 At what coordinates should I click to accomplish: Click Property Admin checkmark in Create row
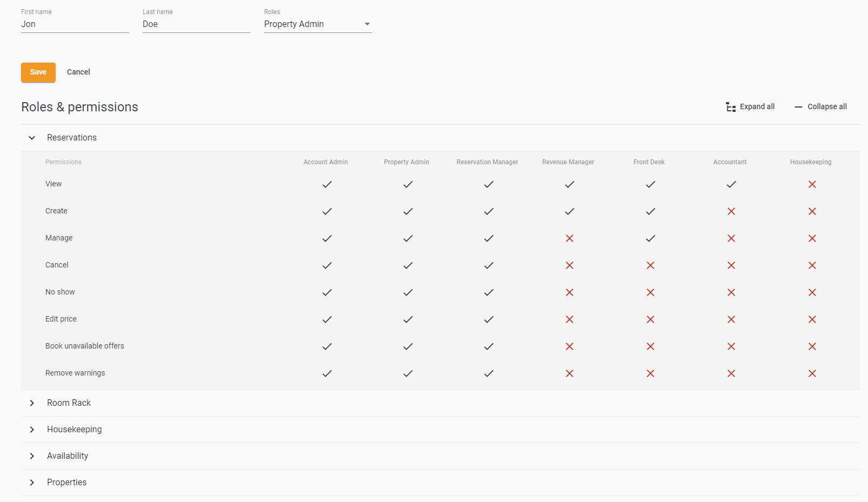pos(408,211)
